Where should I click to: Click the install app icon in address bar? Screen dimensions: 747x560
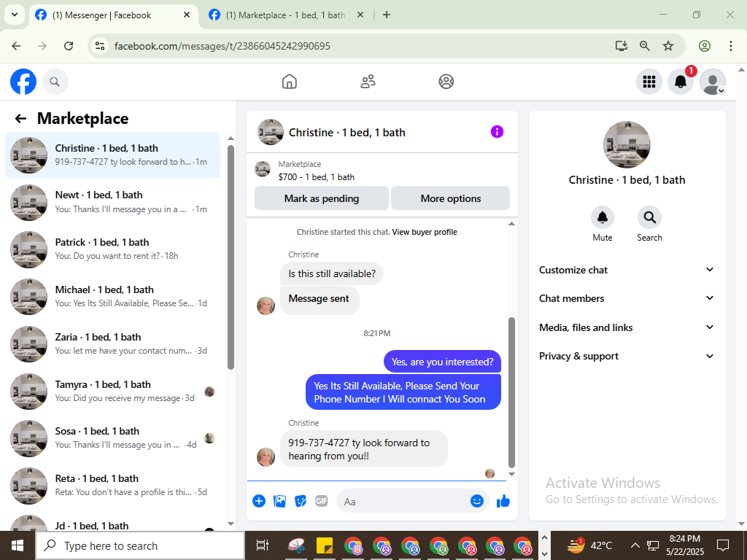(x=621, y=46)
